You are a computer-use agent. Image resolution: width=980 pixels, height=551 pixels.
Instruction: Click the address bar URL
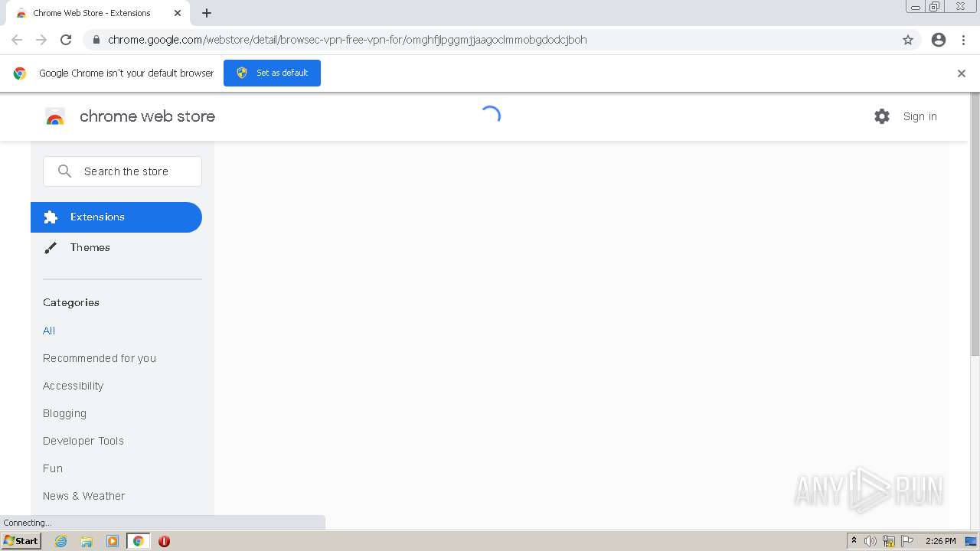[348, 40]
